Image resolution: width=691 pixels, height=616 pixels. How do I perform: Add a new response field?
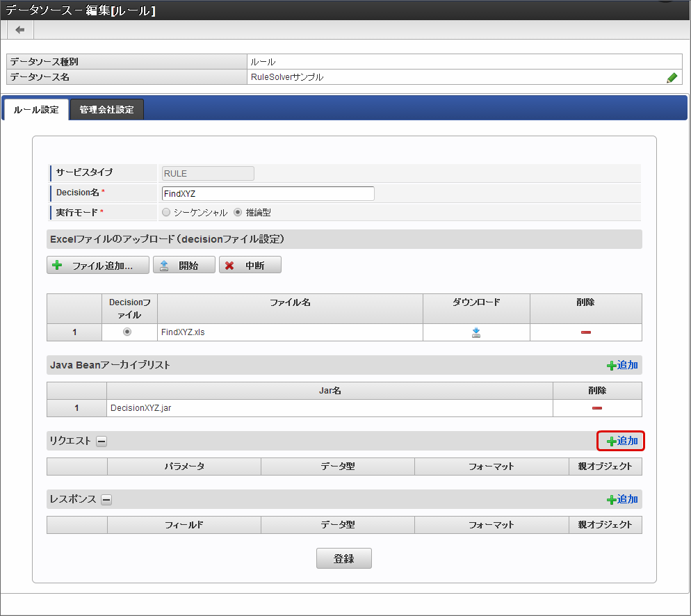point(621,500)
